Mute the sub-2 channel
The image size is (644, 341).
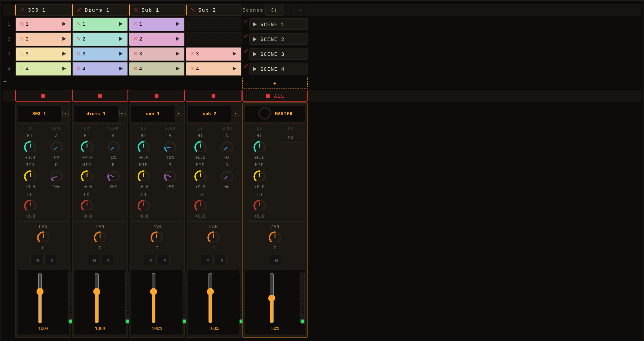(x=207, y=260)
